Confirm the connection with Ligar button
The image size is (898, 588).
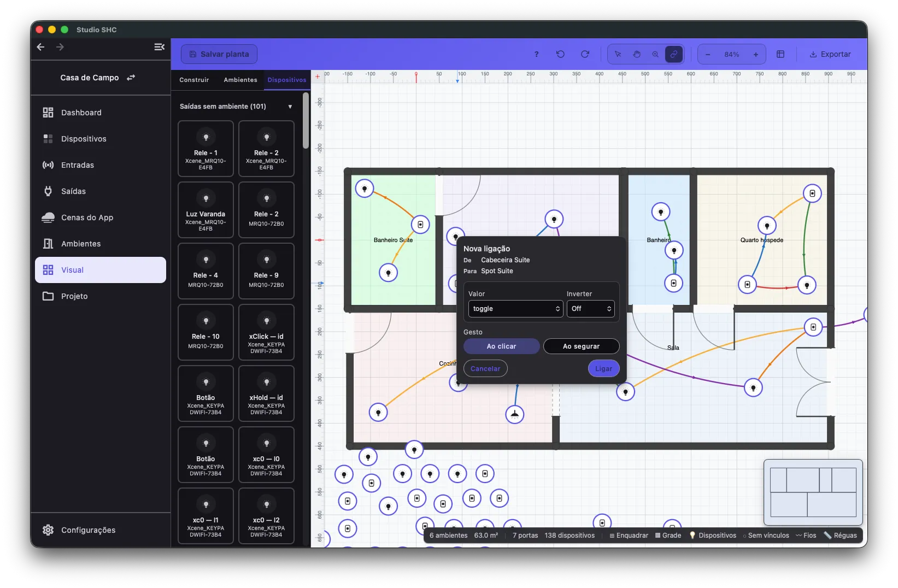tap(603, 369)
